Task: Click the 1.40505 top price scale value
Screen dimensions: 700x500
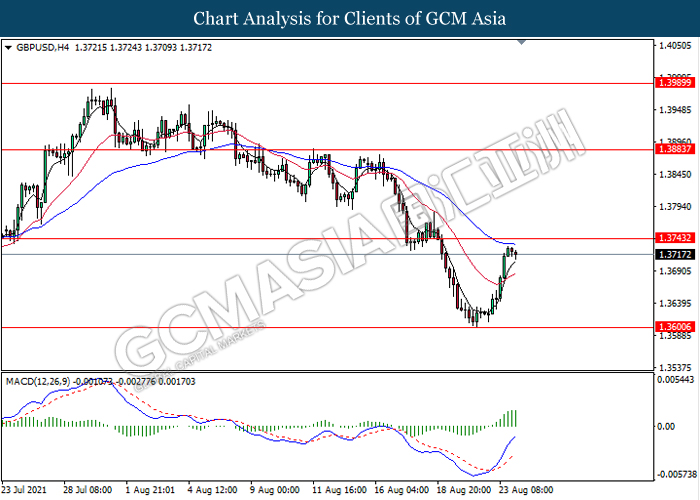Action: coord(672,46)
